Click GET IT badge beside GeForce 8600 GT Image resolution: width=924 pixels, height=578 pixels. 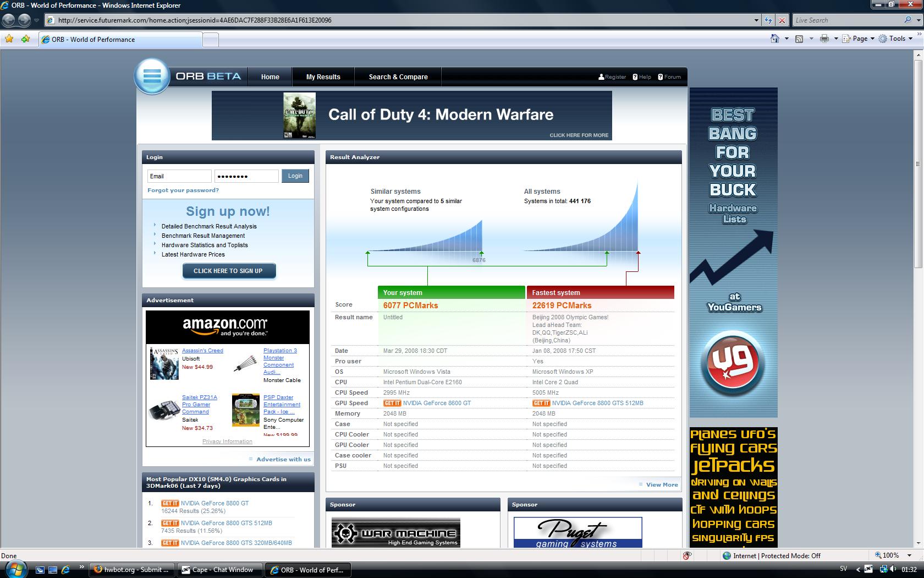pos(392,403)
